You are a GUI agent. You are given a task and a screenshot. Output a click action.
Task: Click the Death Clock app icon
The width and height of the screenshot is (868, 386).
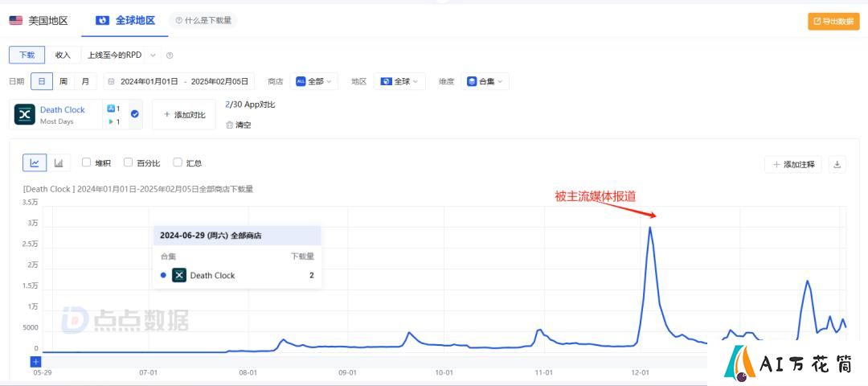(x=24, y=114)
